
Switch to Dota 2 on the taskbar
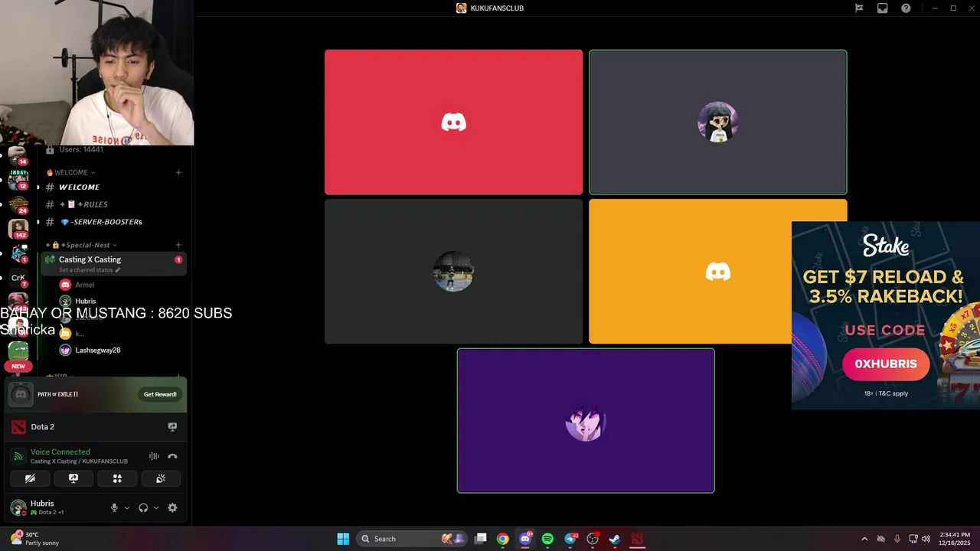[637, 539]
